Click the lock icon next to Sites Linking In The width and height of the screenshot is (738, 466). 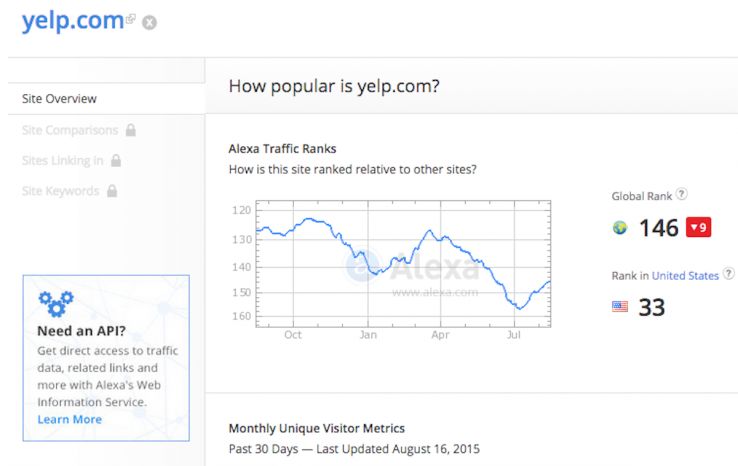tap(116, 160)
